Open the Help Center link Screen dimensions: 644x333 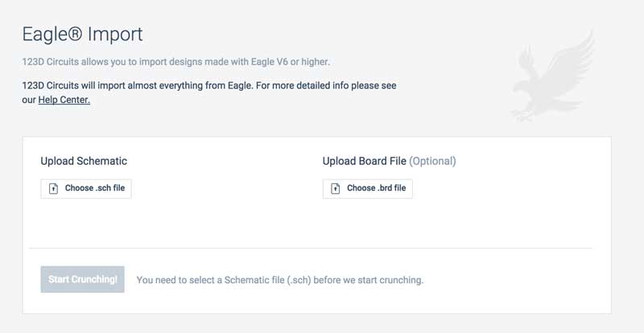pyautogui.click(x=64, y=100)
